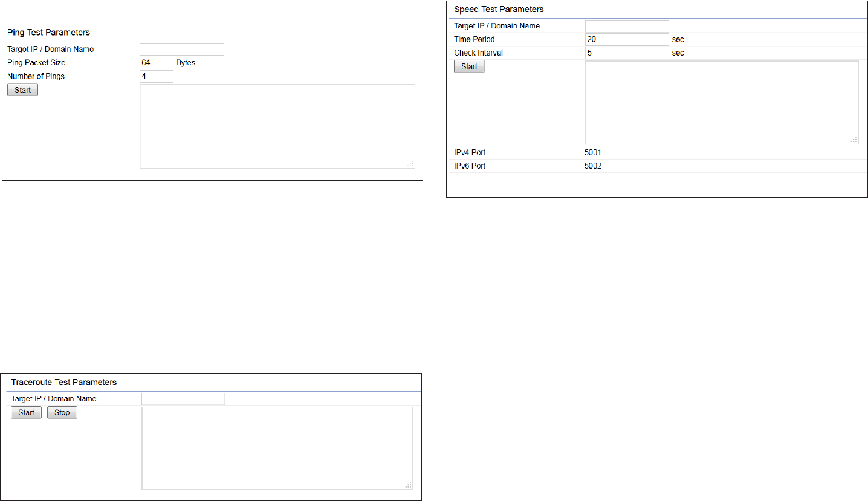Click the Ping Test Parameters heading
Screen dimensions: 868x501
[48, 33]
